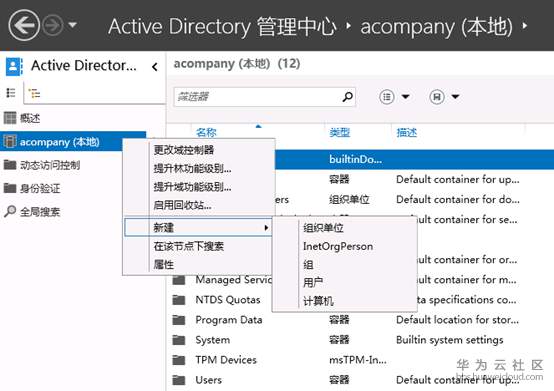Choose 更改域控制器 from context menu
The image size is (554, 391).
point(199,150)
